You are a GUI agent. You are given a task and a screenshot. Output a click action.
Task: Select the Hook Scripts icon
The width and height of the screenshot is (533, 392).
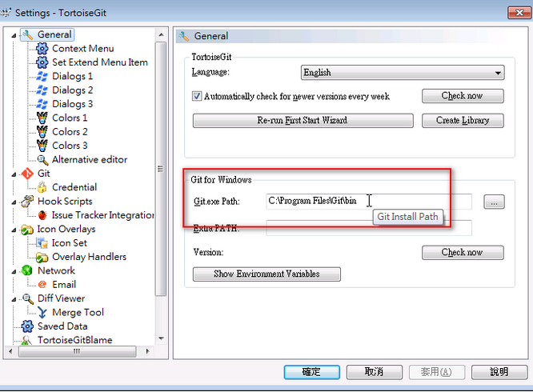point(27,202)
